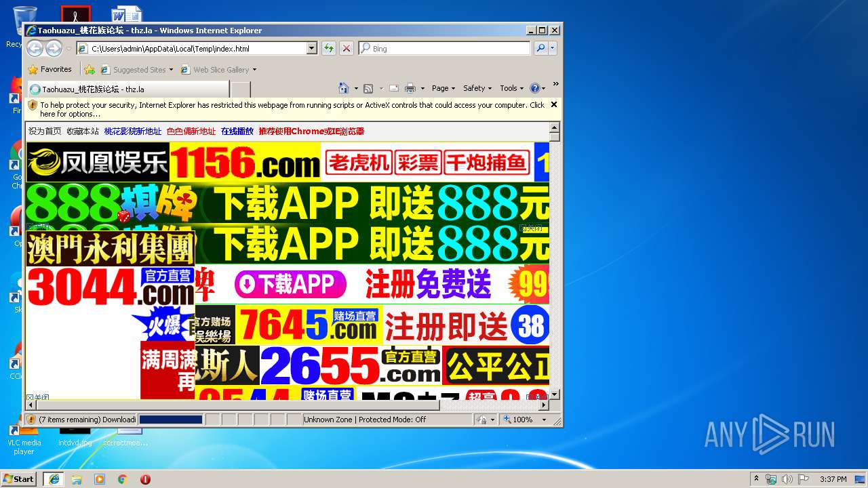This screenshot has height=488, width=868.
Task: Click the security warning information bar
Action: [x=287, y=109]
